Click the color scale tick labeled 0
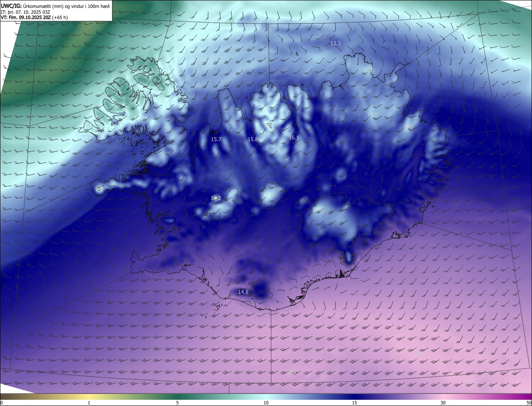532x406 pixels. tap(1, 403)
